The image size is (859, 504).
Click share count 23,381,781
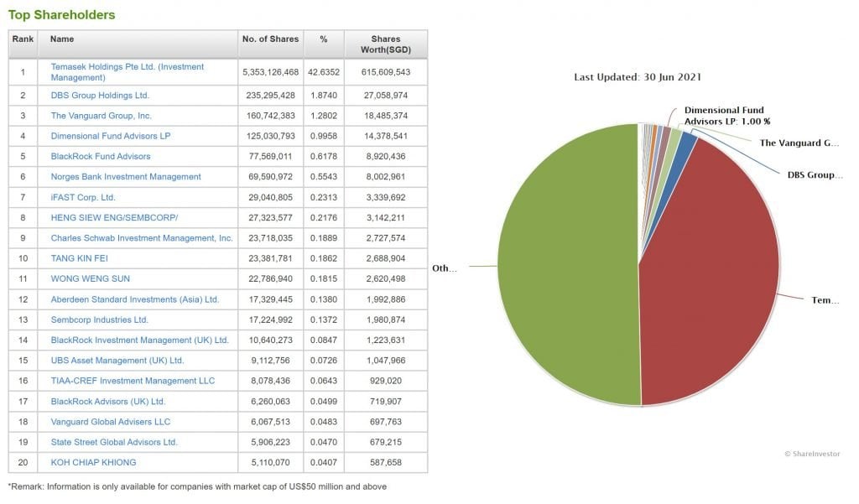click(x=271, y=258)
